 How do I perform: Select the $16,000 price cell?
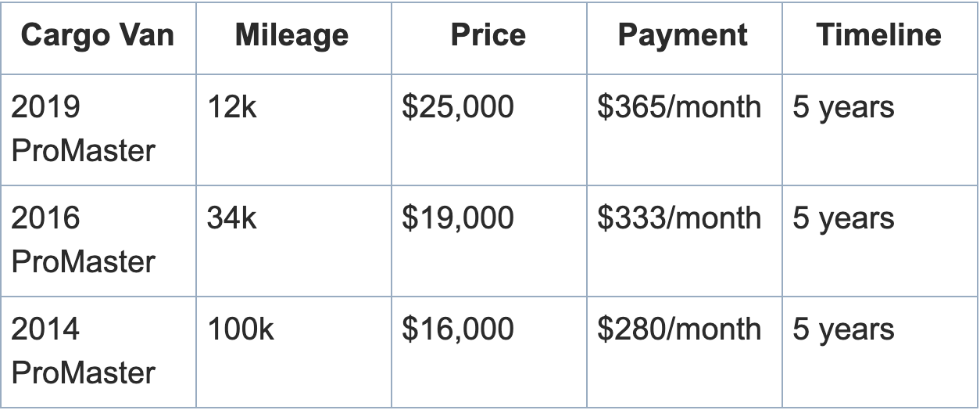[458, 329]
